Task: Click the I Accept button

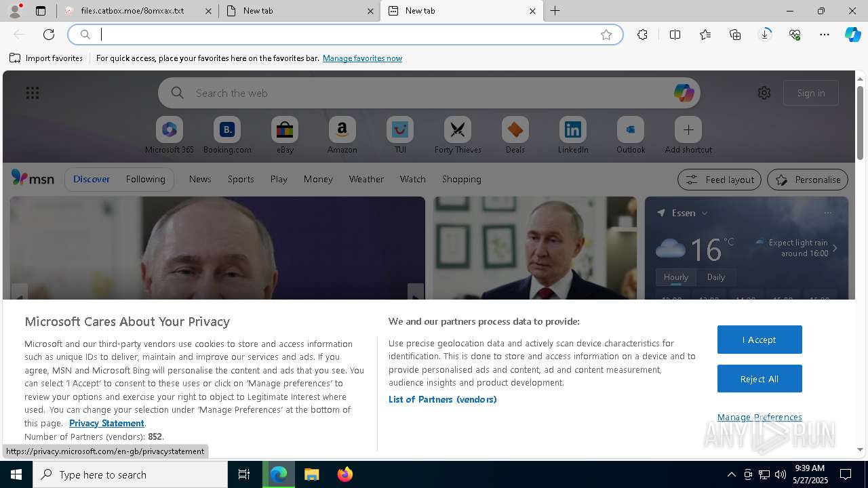Action: (x=759, y=340)
